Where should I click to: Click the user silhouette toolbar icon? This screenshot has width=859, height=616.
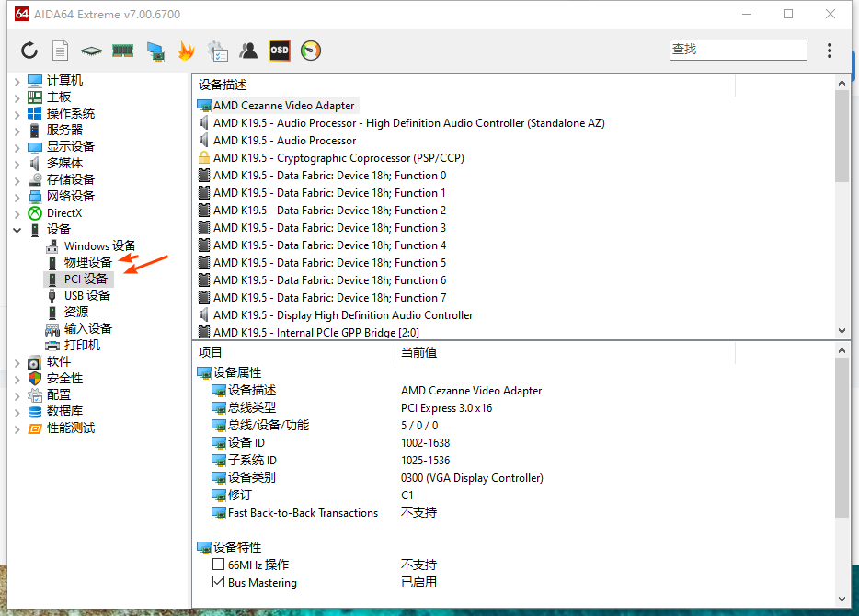pyautogui.click(x=248, y=51)
